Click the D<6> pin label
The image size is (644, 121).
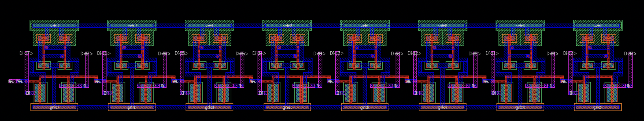pyautogui.click(x=164, y=54)
